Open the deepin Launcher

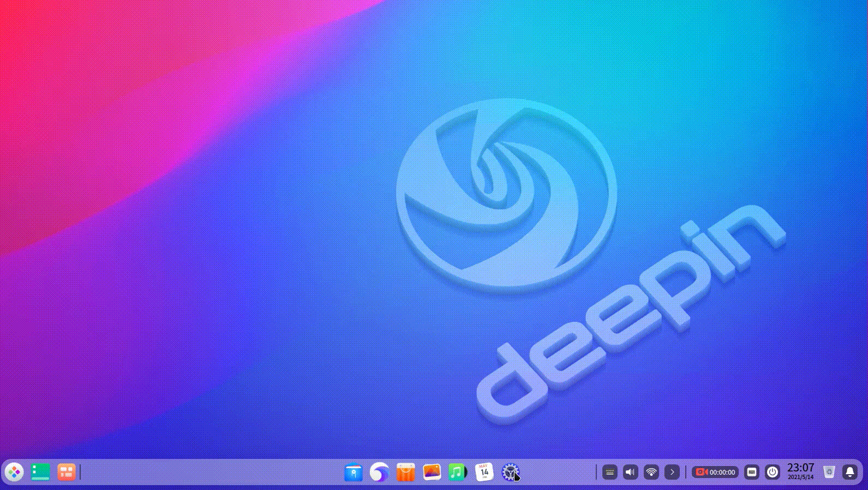pyautogui.click(x=15, y=472)
